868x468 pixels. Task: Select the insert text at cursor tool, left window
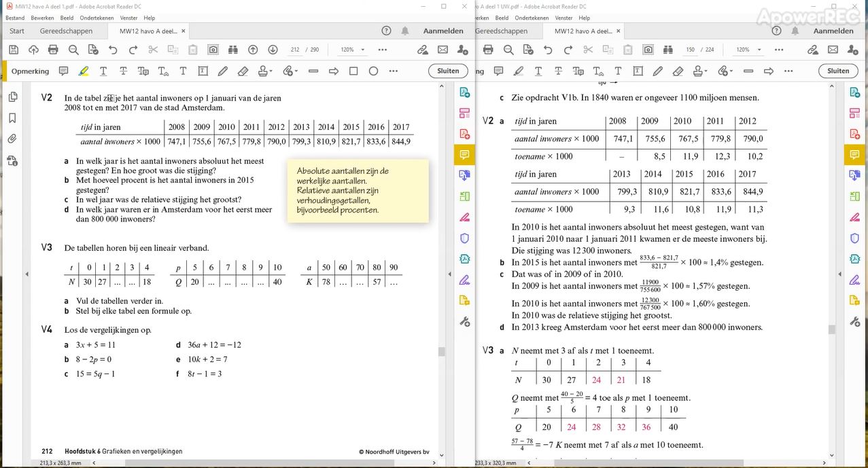pos(163,71)
